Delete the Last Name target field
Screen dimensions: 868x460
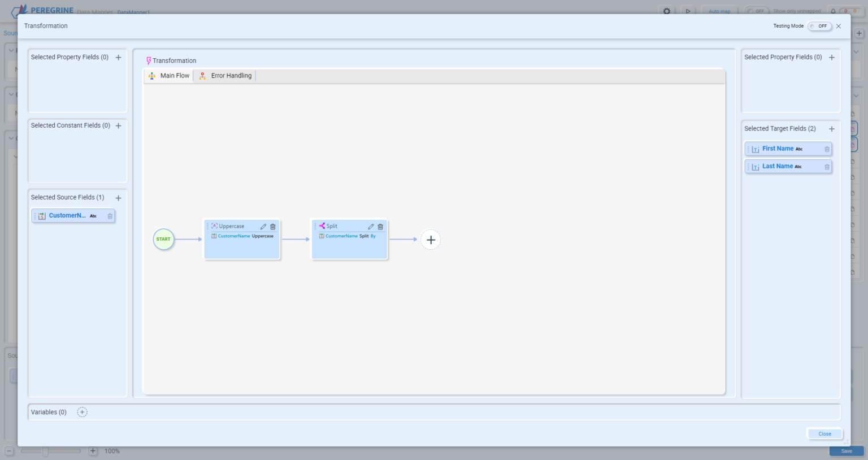[x=827, y=167]
